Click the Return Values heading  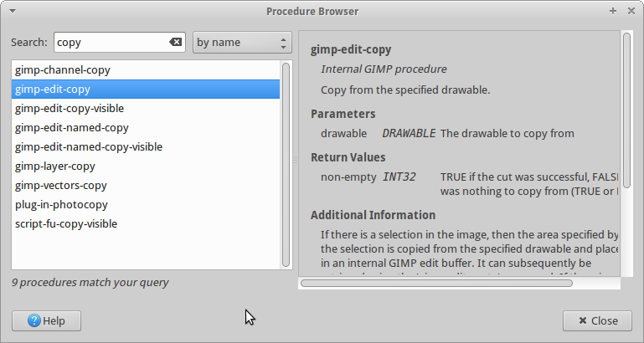point(348,157)
